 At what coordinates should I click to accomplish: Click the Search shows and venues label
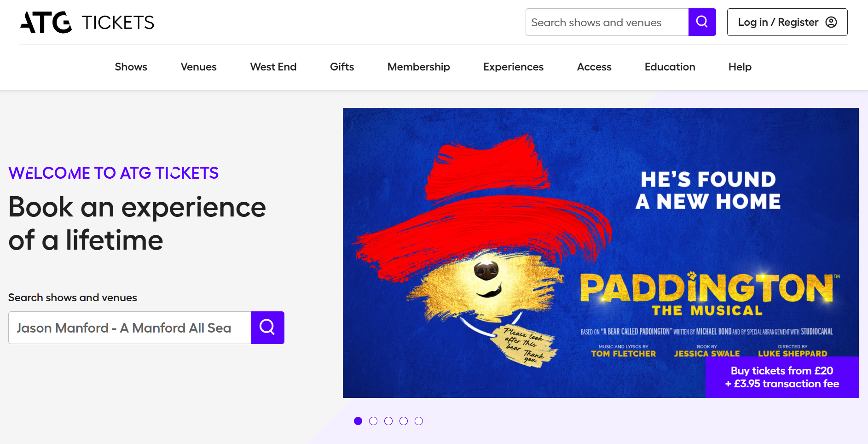click(73, 298)
